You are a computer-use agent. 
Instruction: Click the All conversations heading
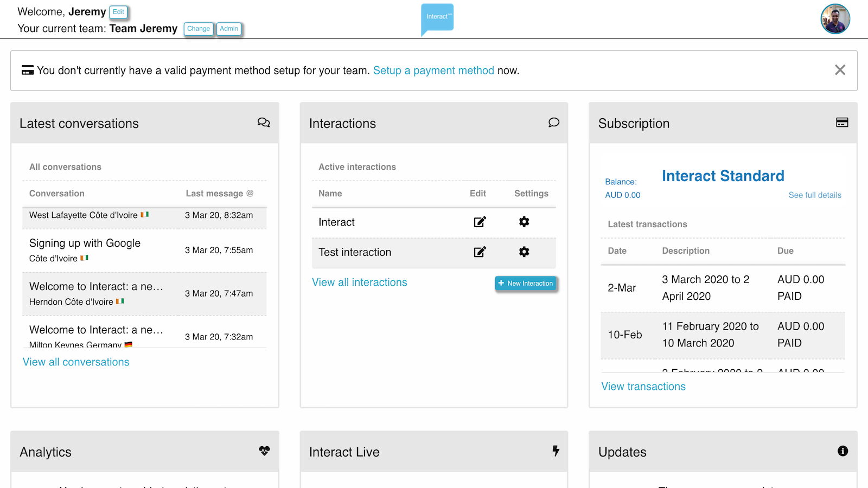[x=65, y=167]
